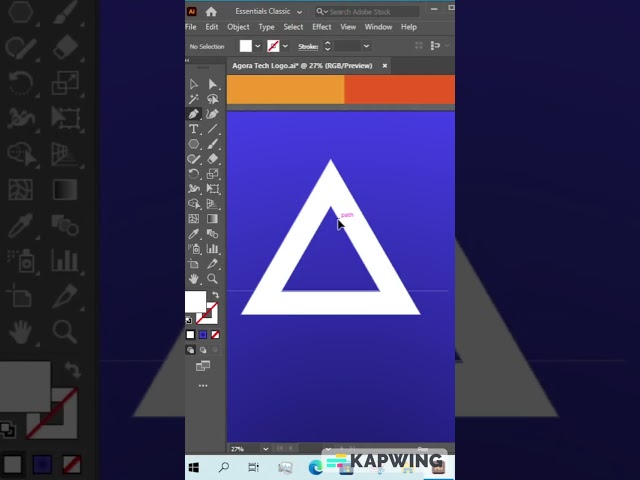Enable Draw Normal mode
640x480 pixels.
191,350
